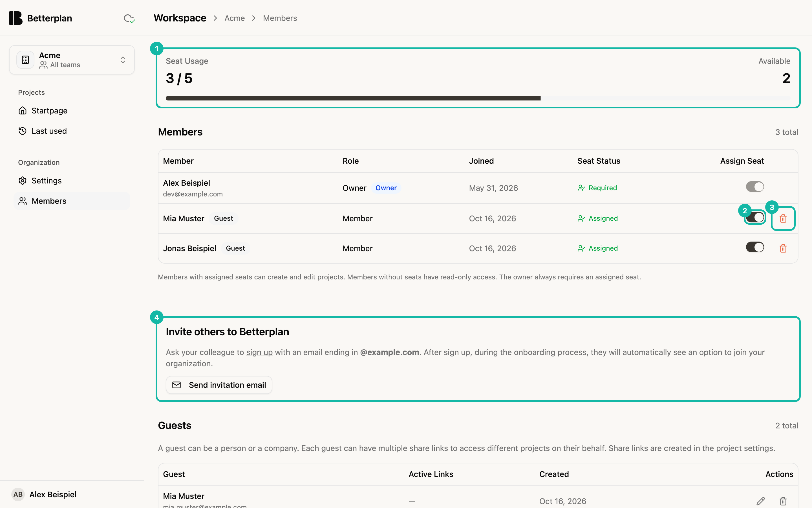Click the Created column header in Guests

click(x=554, y=474)
